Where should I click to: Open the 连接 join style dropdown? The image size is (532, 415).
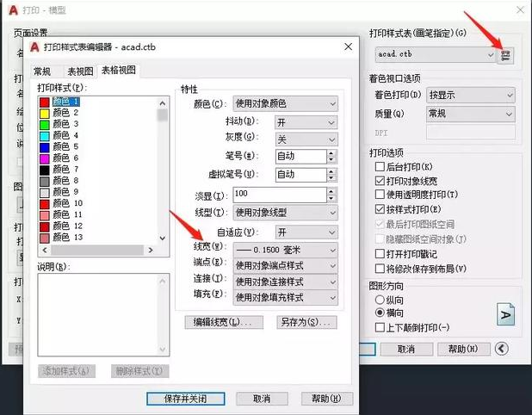coord(285,282)
